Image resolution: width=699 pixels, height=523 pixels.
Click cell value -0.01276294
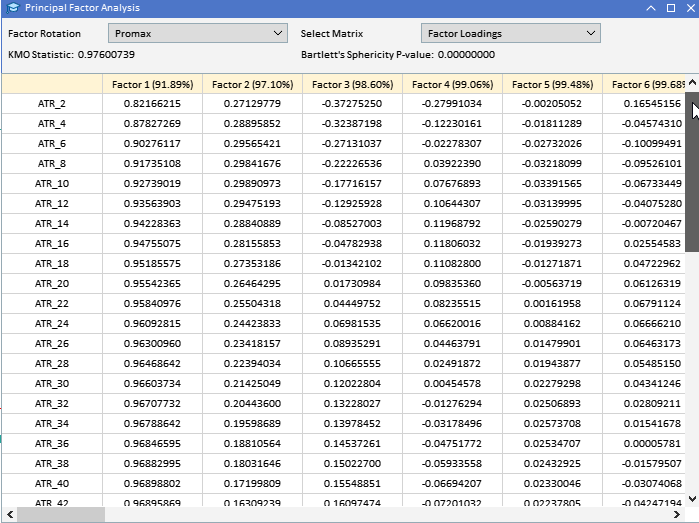pyautogui.click(x=452, y=404)
